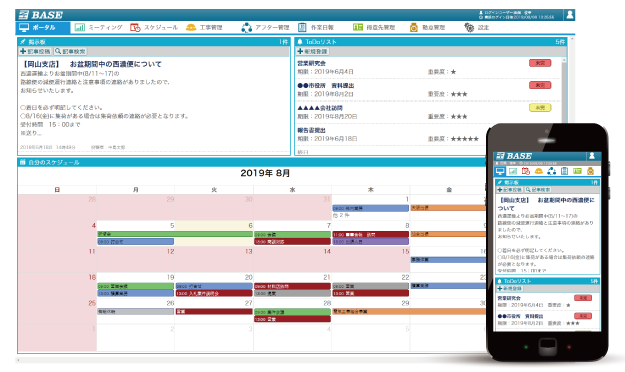Open the ポータル tab
Image resolution: width=625 pixels, height=372 pixels.
pos(43,28)
